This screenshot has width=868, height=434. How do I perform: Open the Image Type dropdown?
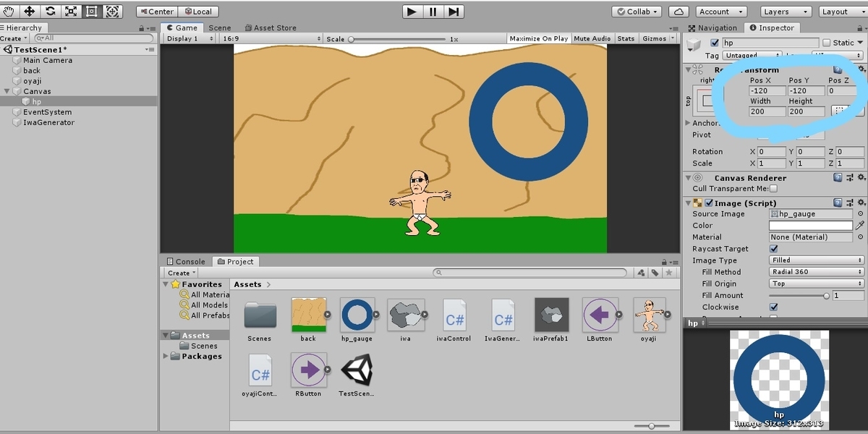click(x=817, y=260)
